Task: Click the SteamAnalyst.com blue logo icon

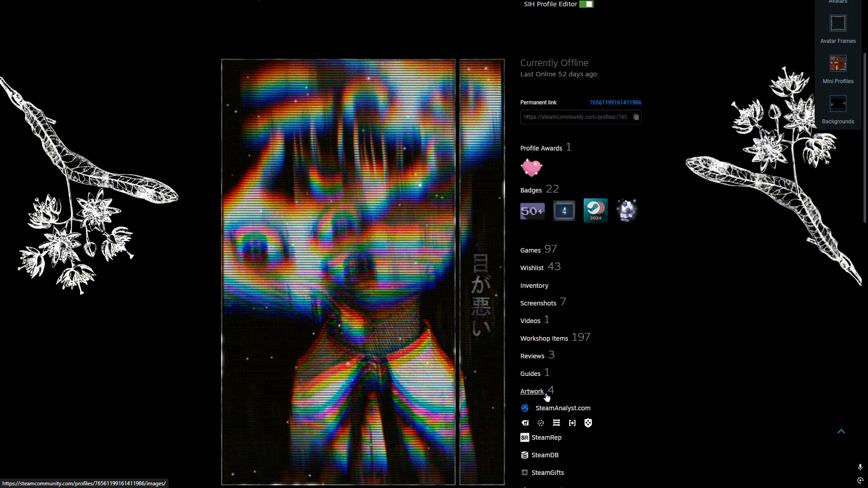Action: pos(525,408)
